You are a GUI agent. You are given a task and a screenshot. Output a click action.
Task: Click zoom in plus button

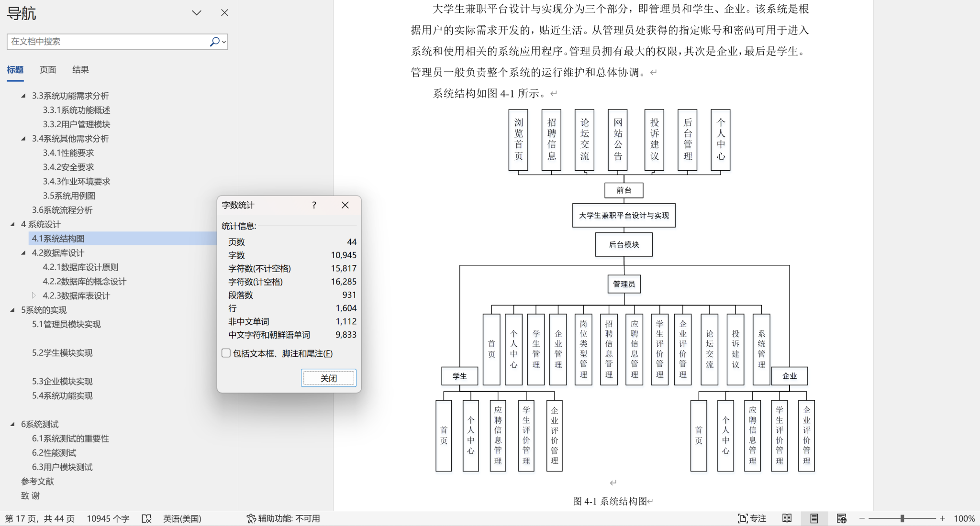tap(942, 518)
